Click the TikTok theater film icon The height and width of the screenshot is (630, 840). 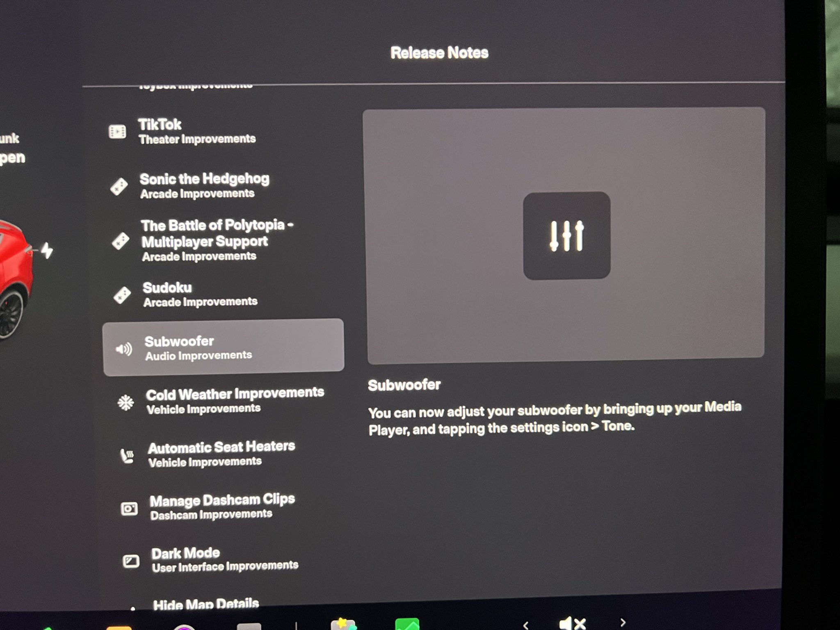tap(117, 132)
